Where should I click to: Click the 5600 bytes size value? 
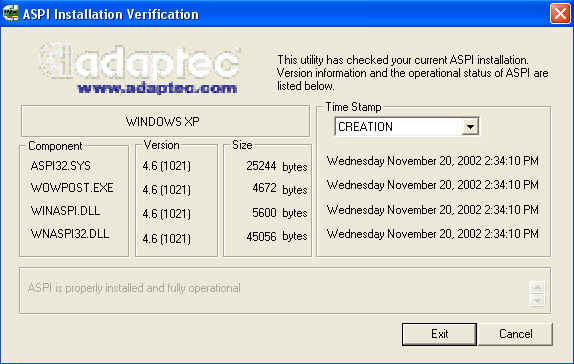pos(280,212)
